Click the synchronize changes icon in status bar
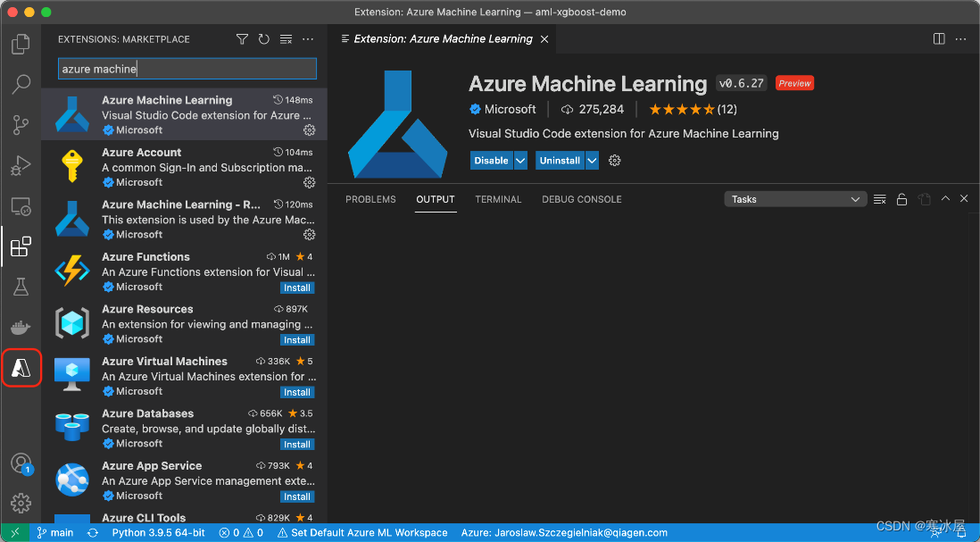980x542 pixels. point(93,532)
